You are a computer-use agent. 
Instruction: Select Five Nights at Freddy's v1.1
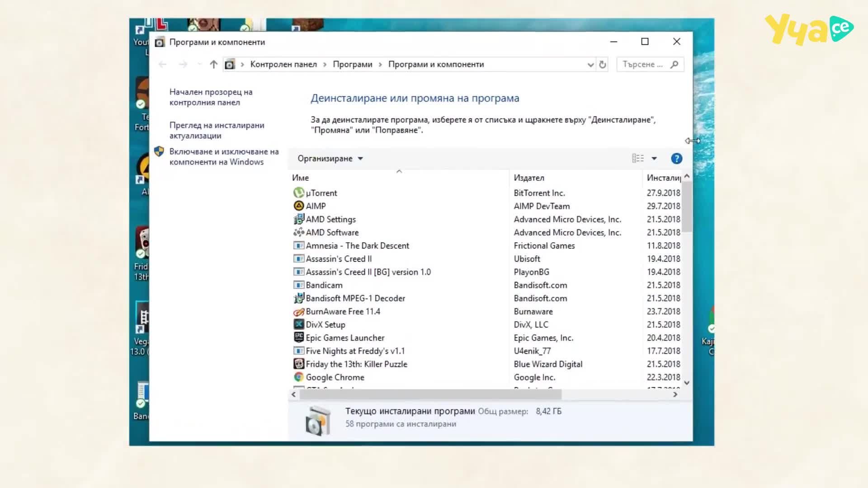pos(355,351)
